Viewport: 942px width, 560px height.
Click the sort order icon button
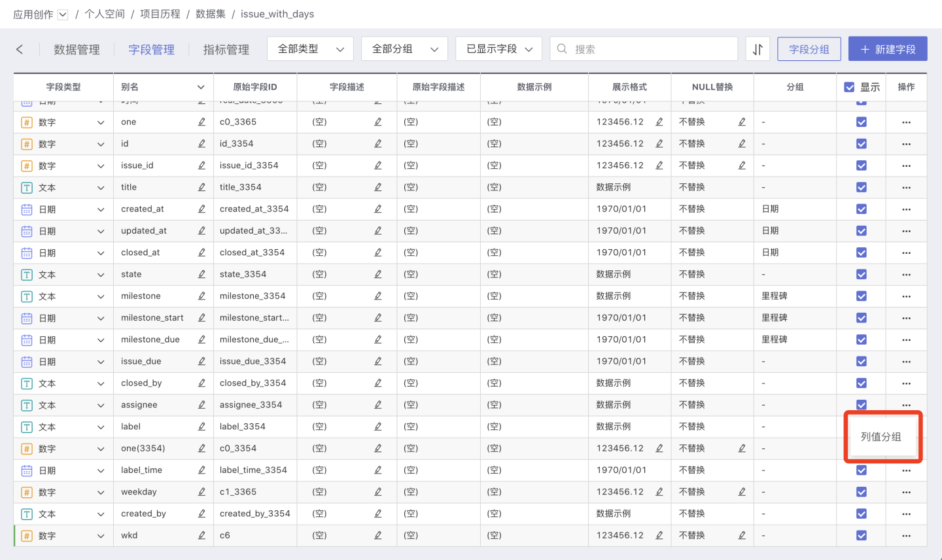pos(758,49)
